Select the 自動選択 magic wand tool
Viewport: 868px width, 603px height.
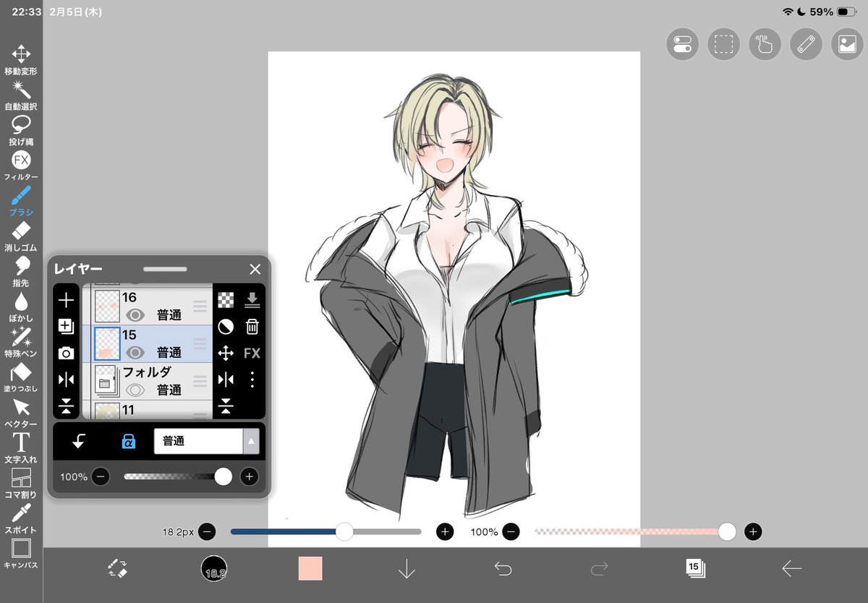[x=21, y=95]
